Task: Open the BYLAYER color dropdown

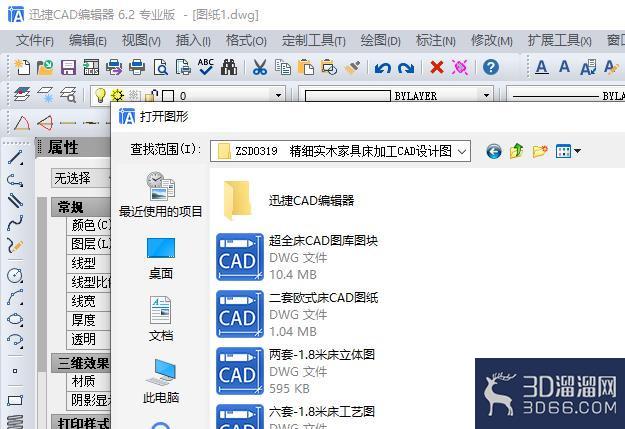Action: [486, 96]
